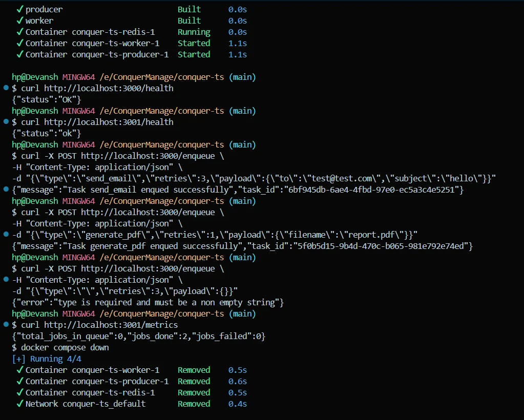
Task: Click the 0.6s duration value
Action: [x=238, y=381]
